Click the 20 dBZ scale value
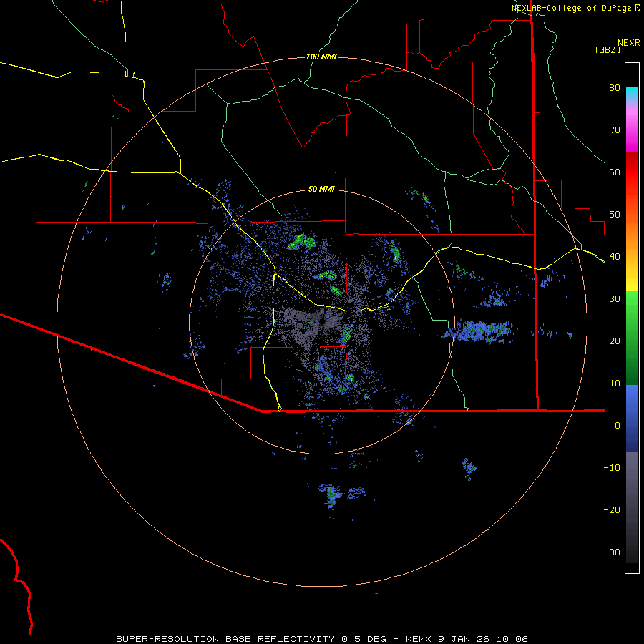Image resolution: width=644 pixels, height=644 pixels. 615,341
